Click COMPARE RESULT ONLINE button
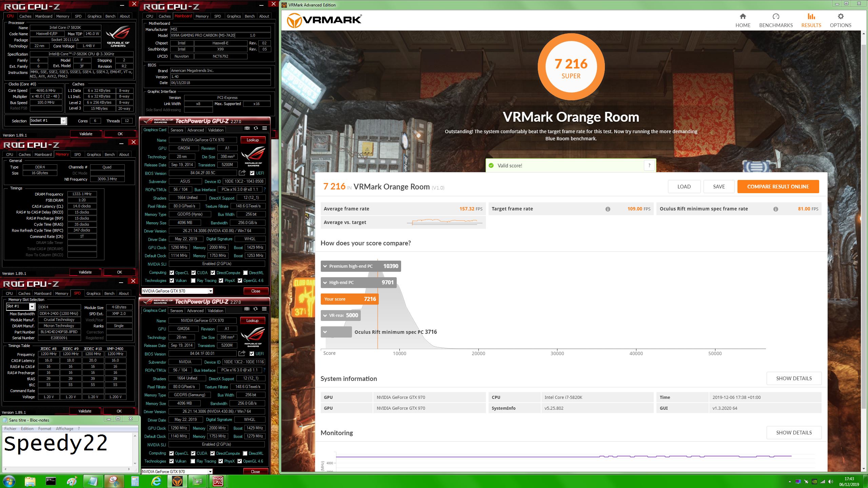868x488 pixels. click(778, 187)
